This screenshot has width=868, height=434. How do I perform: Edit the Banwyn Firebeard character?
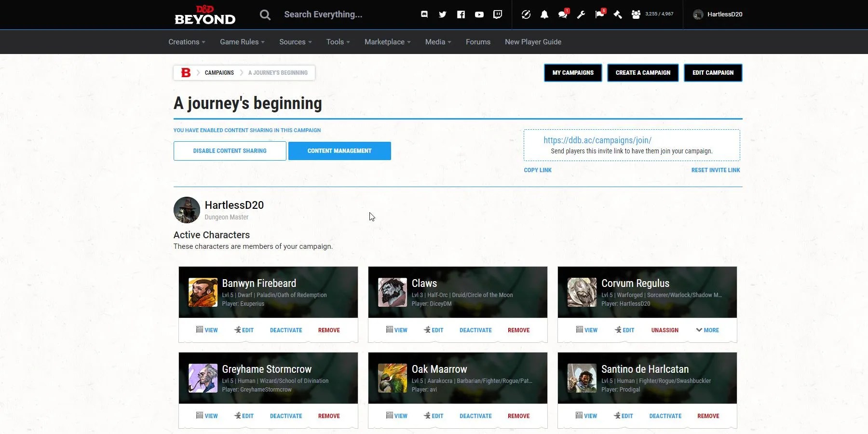pos(244,330)
